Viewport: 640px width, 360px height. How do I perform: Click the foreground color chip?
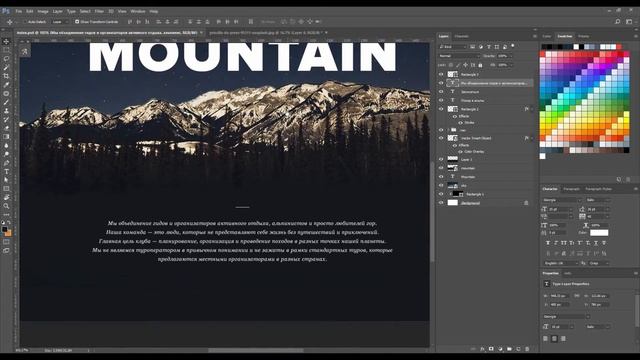(4, 229)
